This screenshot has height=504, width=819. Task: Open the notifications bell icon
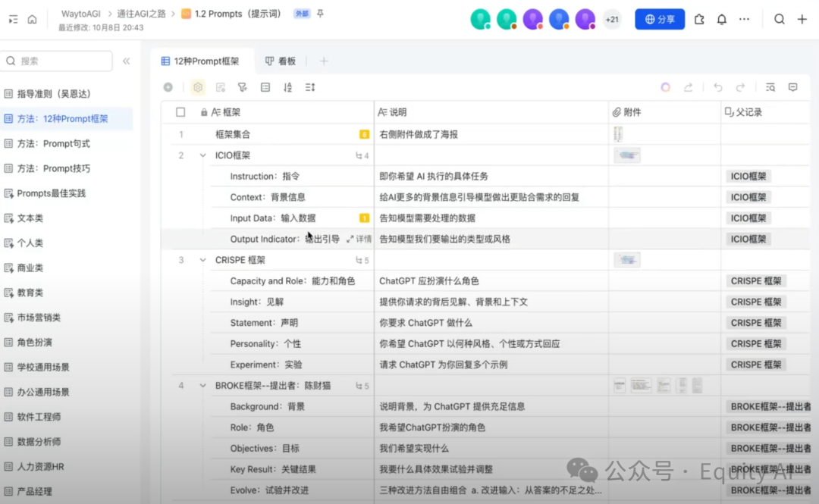(722, 20)
